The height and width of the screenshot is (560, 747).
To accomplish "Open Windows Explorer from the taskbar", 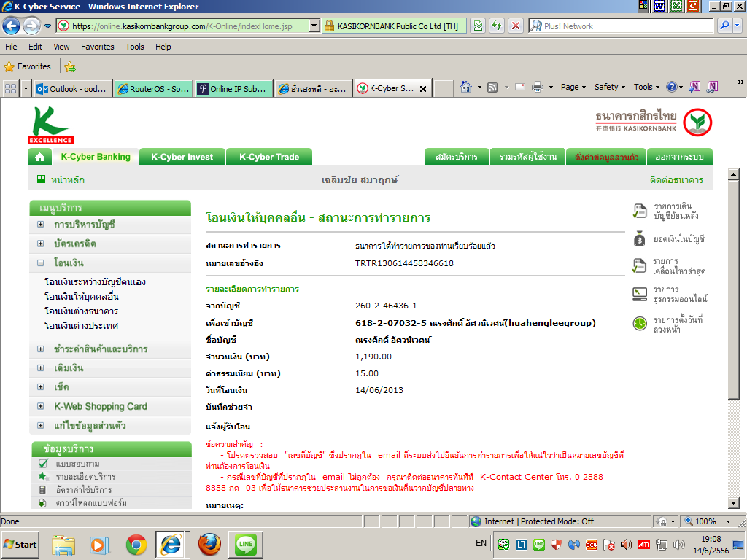I will click(63, 544).
